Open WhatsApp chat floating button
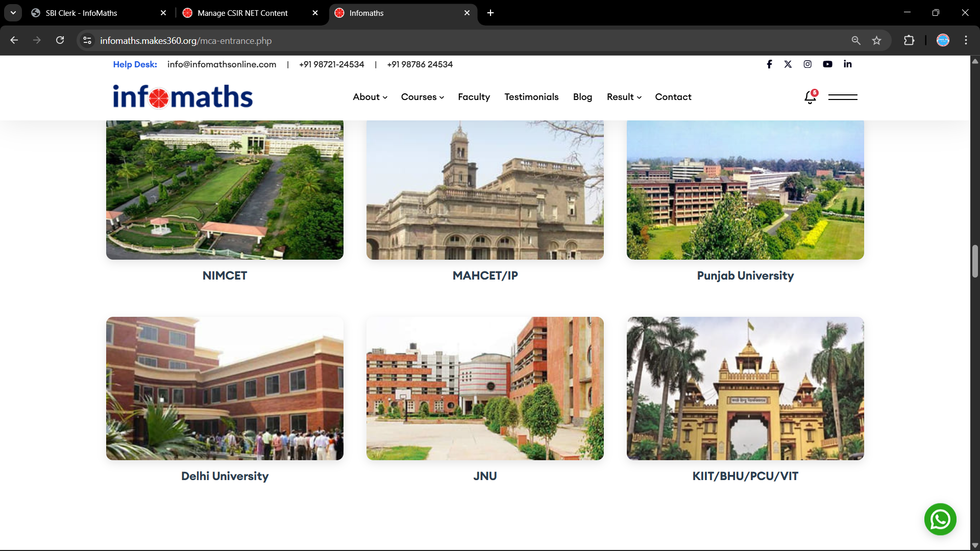Viewport: 980px width, 551px height. 940,519
